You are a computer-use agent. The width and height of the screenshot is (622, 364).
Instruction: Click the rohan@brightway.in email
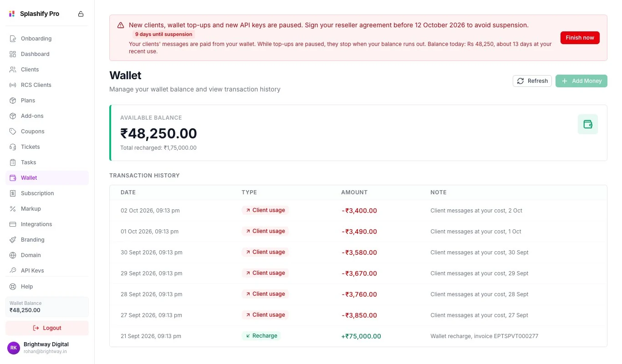[45, 352]
